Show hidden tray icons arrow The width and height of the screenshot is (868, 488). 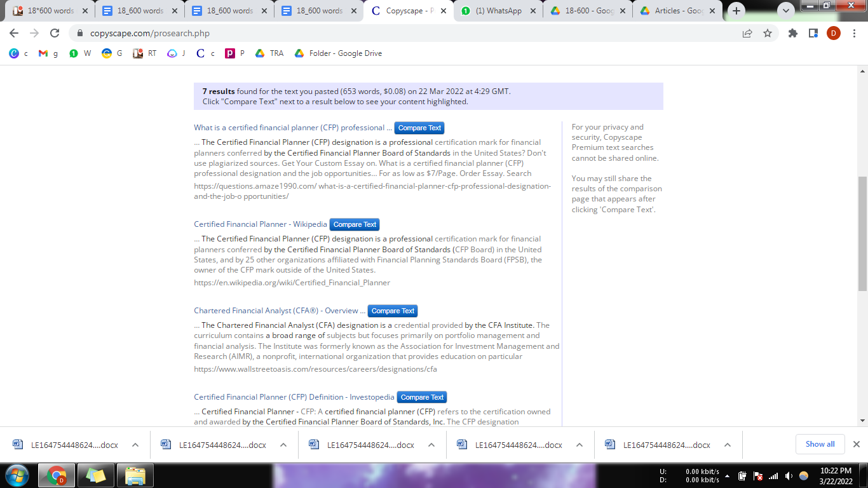coord(727,476)
